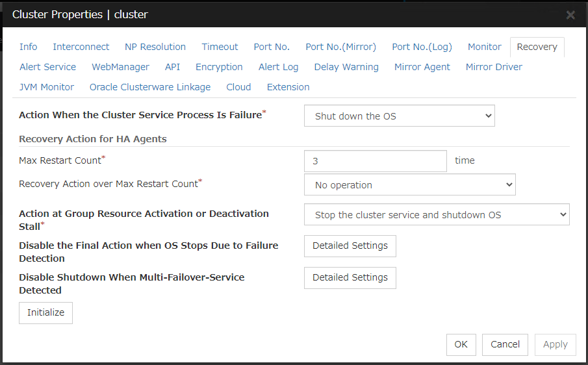Go to the NP Resolution tab
The width and height of the screenshot is (588, 365).
click(x=155, y=47)
